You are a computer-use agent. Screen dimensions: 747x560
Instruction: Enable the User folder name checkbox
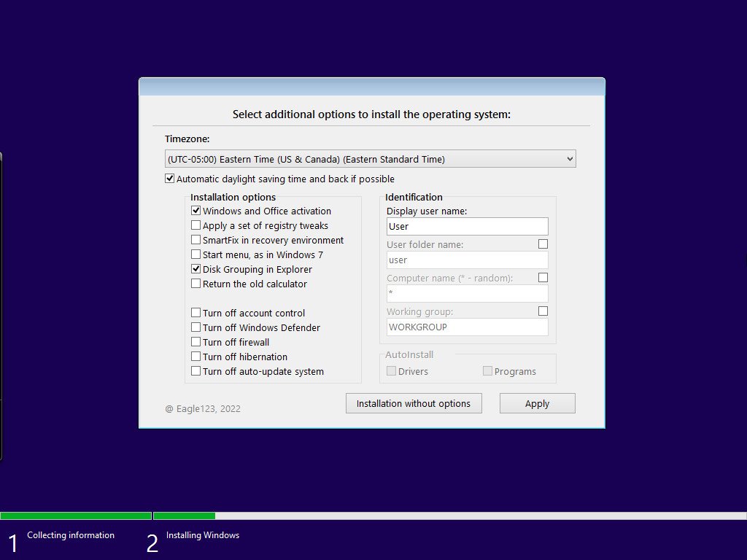[x=543, y=244]
